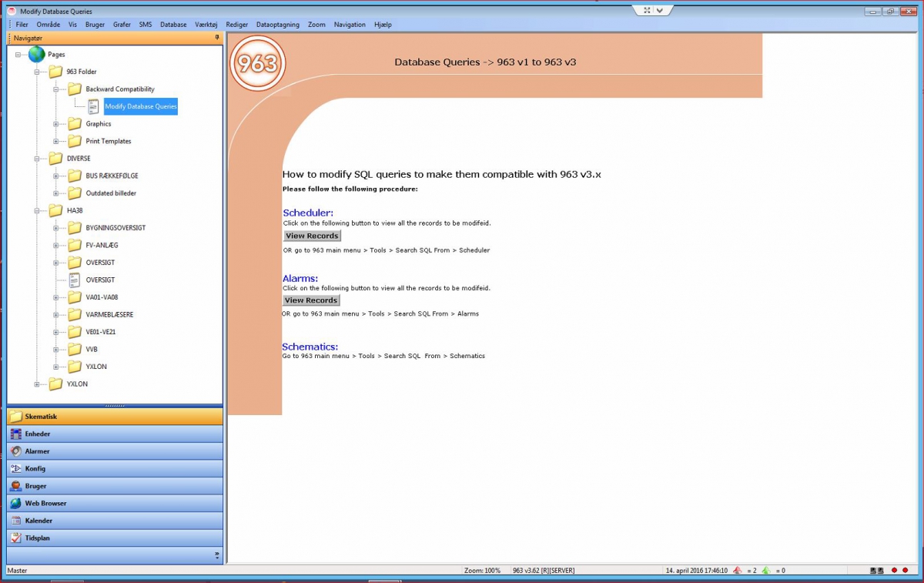Open the Grafer menu
This screenshot has width=924, height=583.
122,25
